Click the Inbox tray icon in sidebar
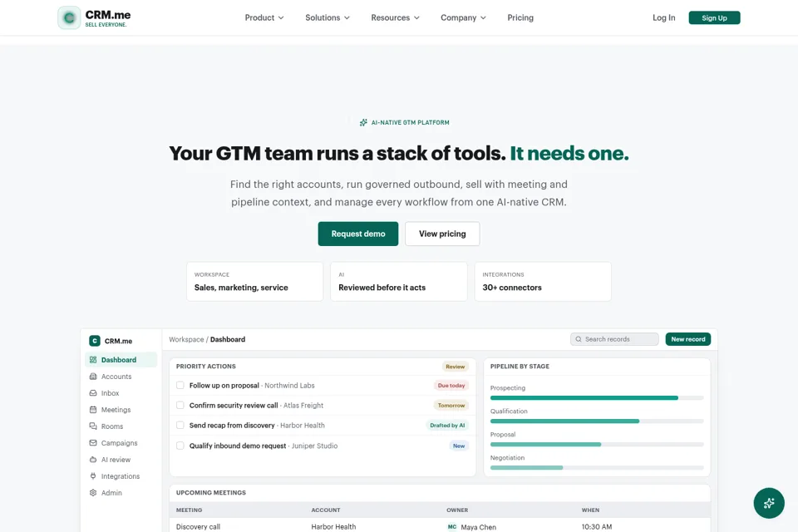The width and height of the screenshot is (798, 532). point(93,393)
